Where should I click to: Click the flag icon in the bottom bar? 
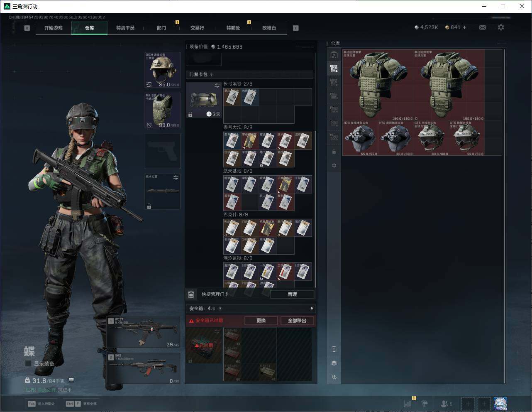pos(425,403)
